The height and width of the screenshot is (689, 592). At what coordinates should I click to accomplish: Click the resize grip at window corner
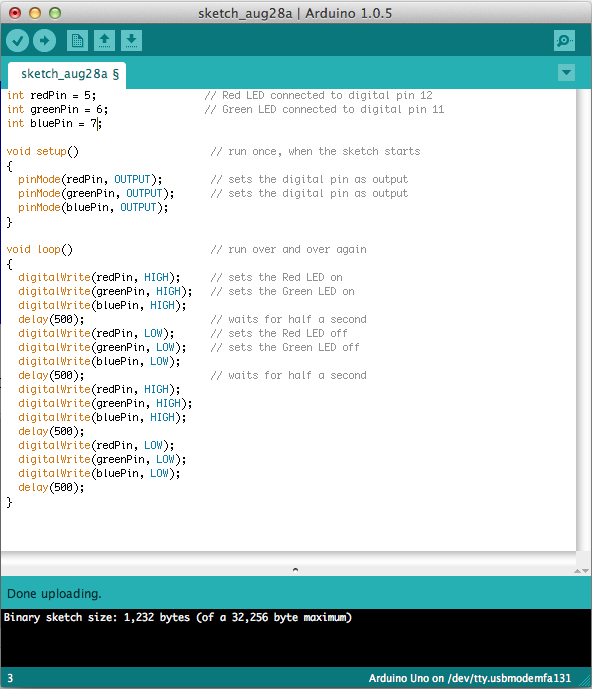coord(585,682)
